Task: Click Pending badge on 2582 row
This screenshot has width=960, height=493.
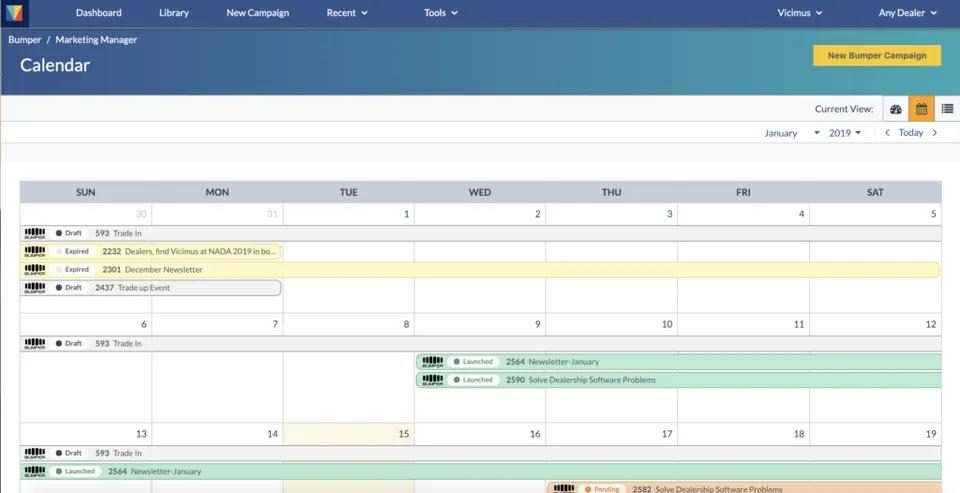Action: tap(602, 489)
